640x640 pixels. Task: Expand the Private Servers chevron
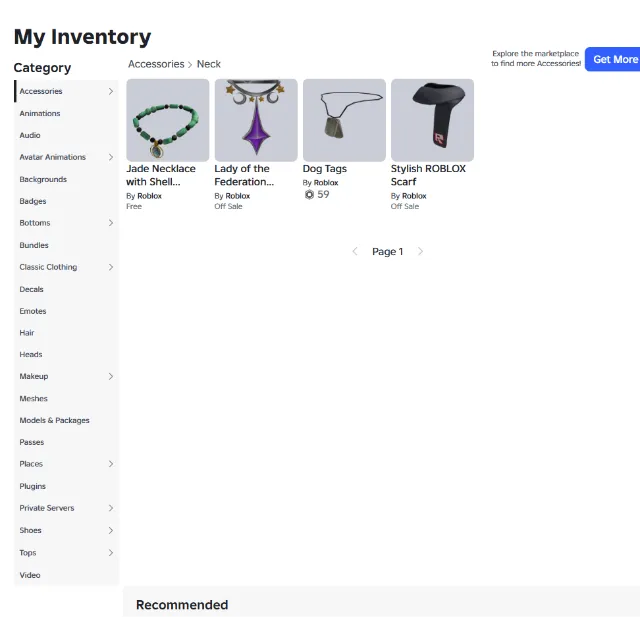pos(111,508)
